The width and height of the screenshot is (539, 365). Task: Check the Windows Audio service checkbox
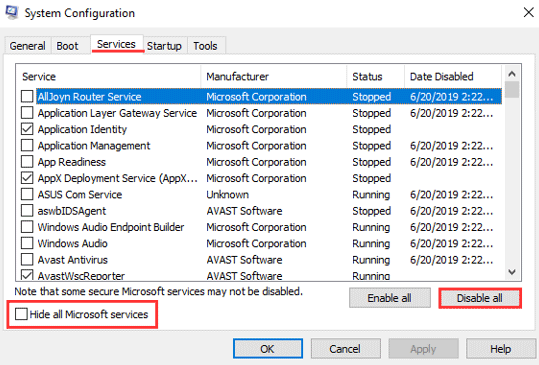click(x=27, y=243)
